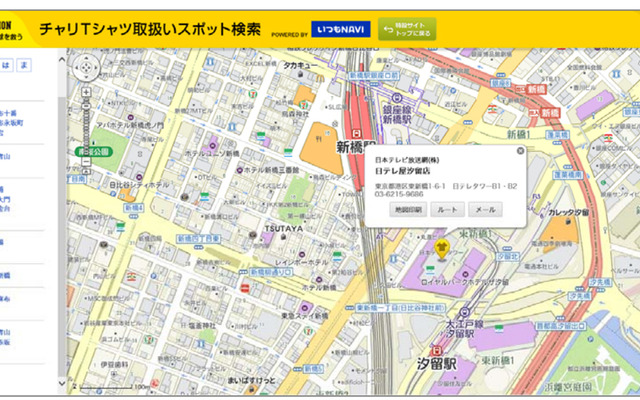This screenshot has width=640, height=400.
Task: Click the アパホテル新橋虎ノ門 label
Action: [x=130, y=125]
